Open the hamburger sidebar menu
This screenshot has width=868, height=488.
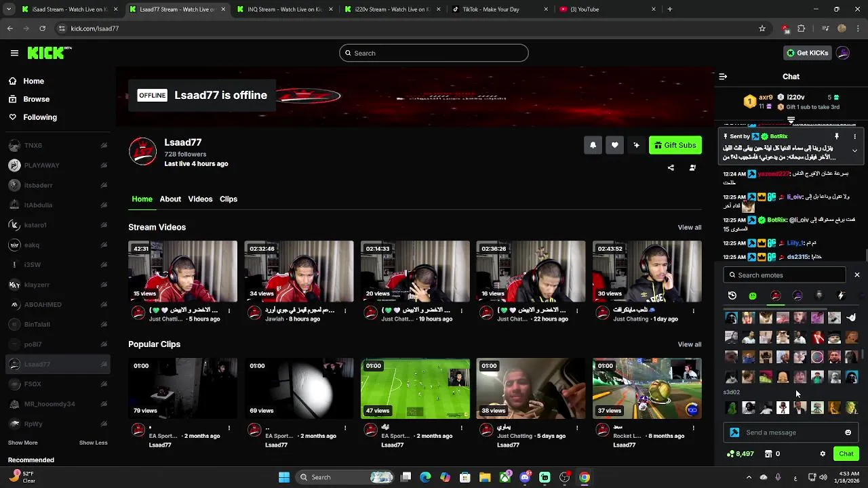[x=14, y=53]
